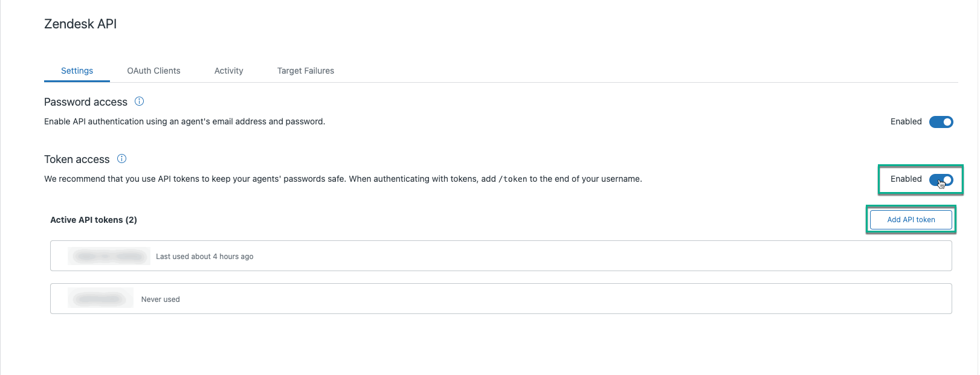The width and height of the screenshot is (980, 375).
Task: Click the Last used about 4 hours ago text
Action: tap(204, 256)
